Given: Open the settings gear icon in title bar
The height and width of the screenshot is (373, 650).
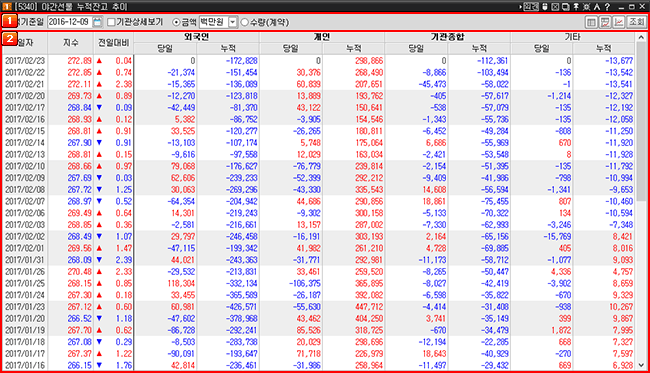Looking at the screenshot, I should point(587,7).
